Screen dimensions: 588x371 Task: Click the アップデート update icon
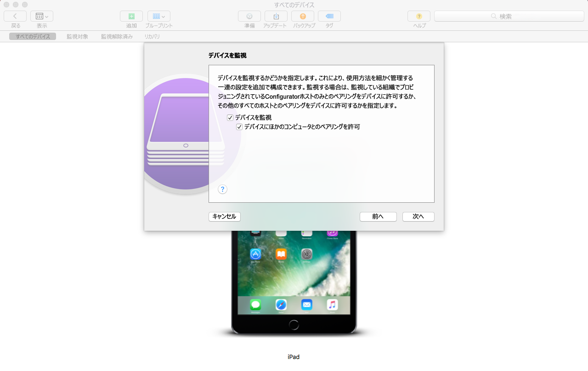(276, 16)
